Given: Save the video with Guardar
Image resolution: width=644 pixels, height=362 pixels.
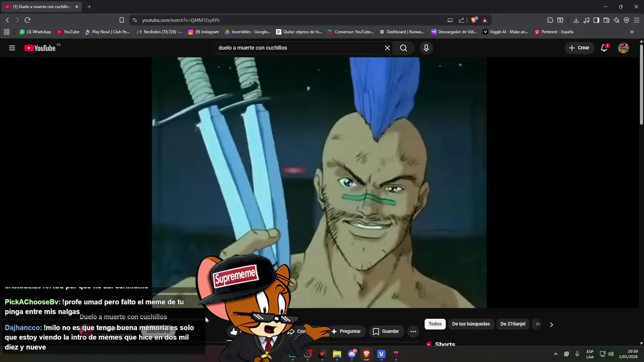Looking at the screenshot, I should coord(386,331).
